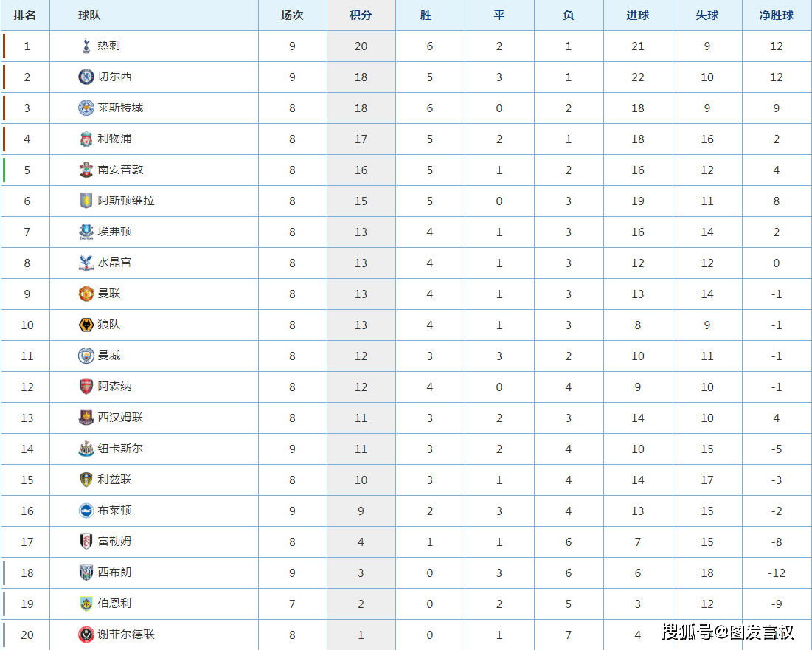The image size is (812, 650).
Task: Click the Everton (埃弗顿) crest
Action: 86,232
